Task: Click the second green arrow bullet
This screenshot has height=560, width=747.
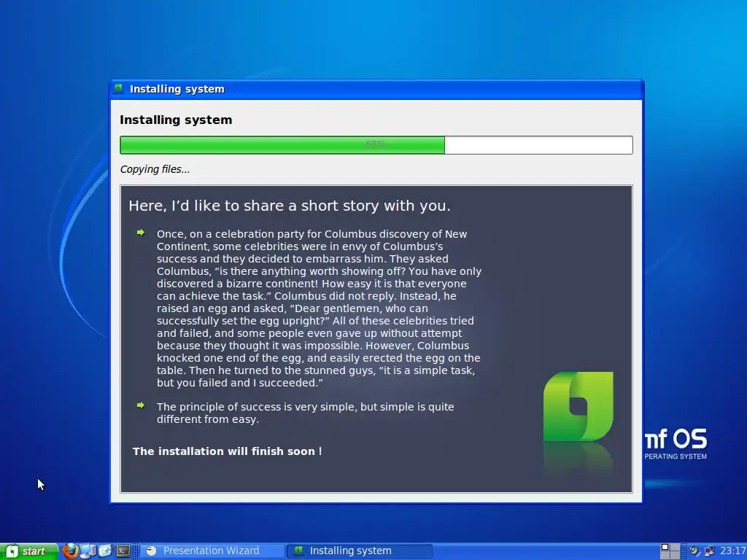Action: 141,405
